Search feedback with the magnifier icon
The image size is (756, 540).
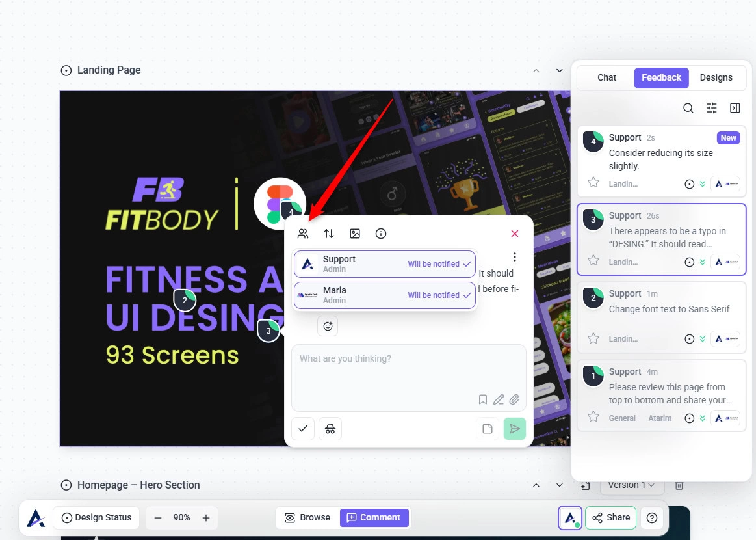[x=688, y=108]
